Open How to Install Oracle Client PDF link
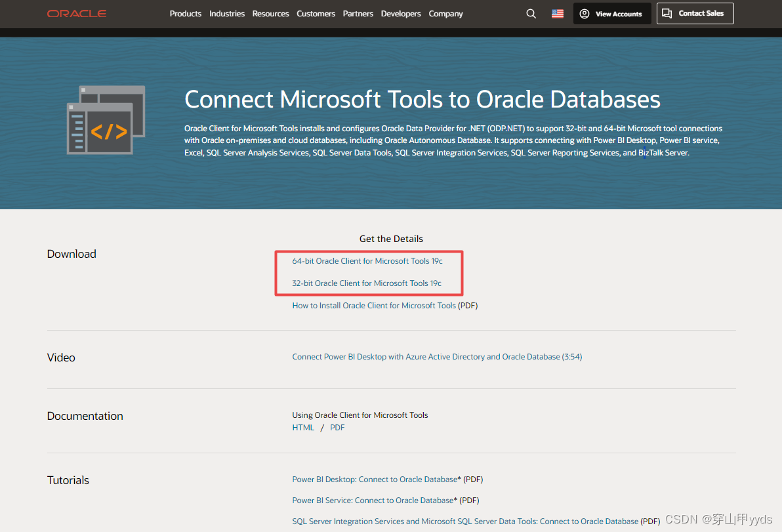782x532 pixels. pos(374,305)
